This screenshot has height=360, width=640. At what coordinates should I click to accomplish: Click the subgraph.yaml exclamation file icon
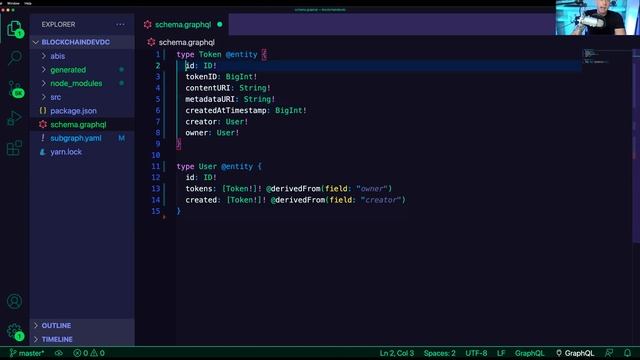[42, 138]
